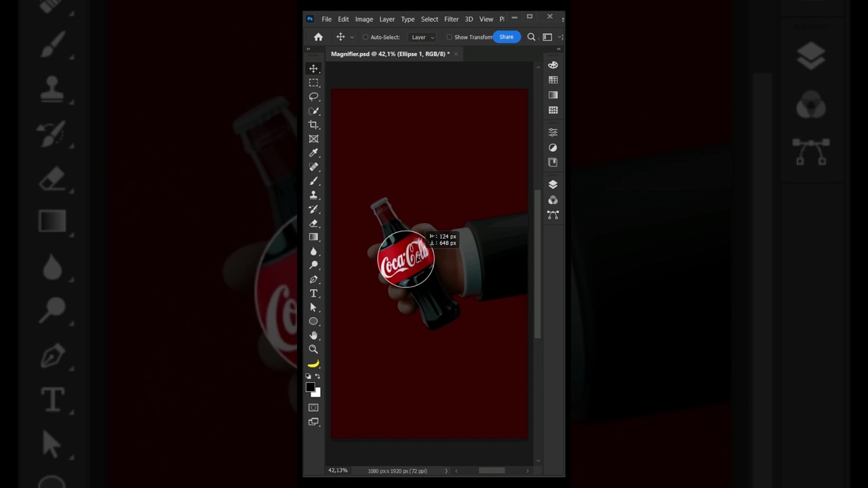This screenshot has height=488, width=868.
Task: Open the Filter menu
Action: (x=452, y=19)
